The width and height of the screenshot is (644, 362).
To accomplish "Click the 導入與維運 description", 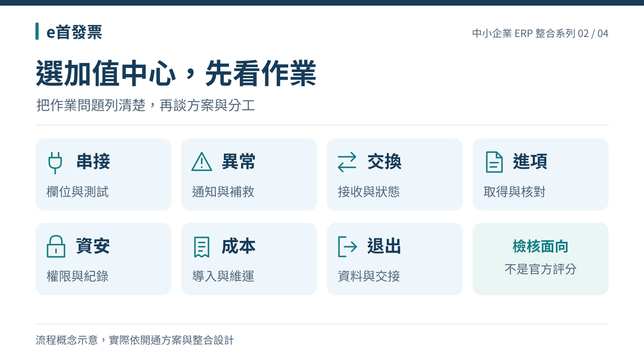I will pyautogui.click(x=223, y=276).
